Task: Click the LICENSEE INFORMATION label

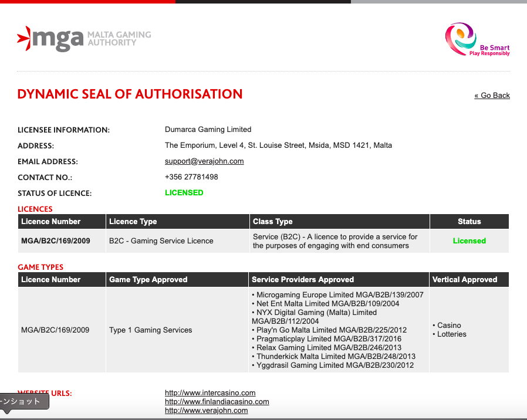Action: point(63,130)
